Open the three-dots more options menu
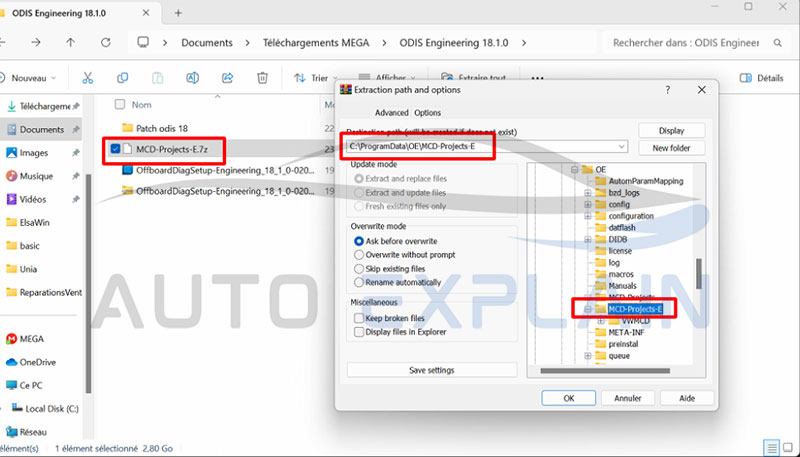800x457 pixels. click(x=537, y=79)
